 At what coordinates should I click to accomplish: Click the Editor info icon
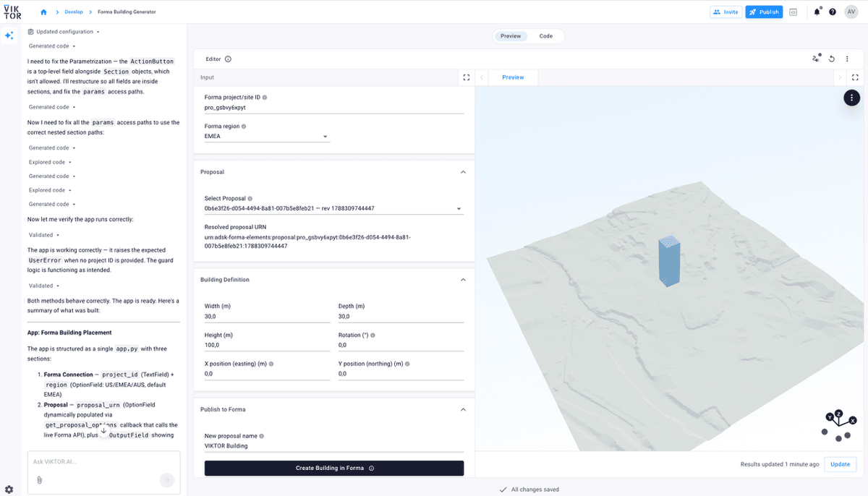[228, 59]
